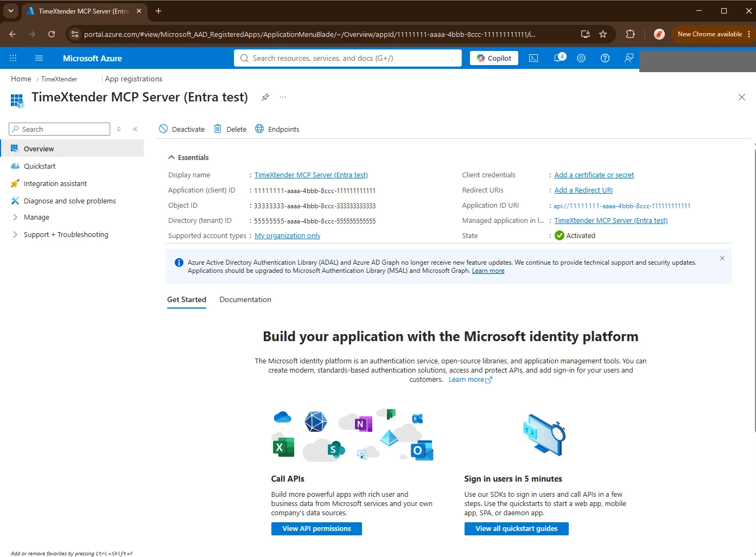Open the Cloud Shell icon
The height and width of the screenshot is (557, 756).
533,58
